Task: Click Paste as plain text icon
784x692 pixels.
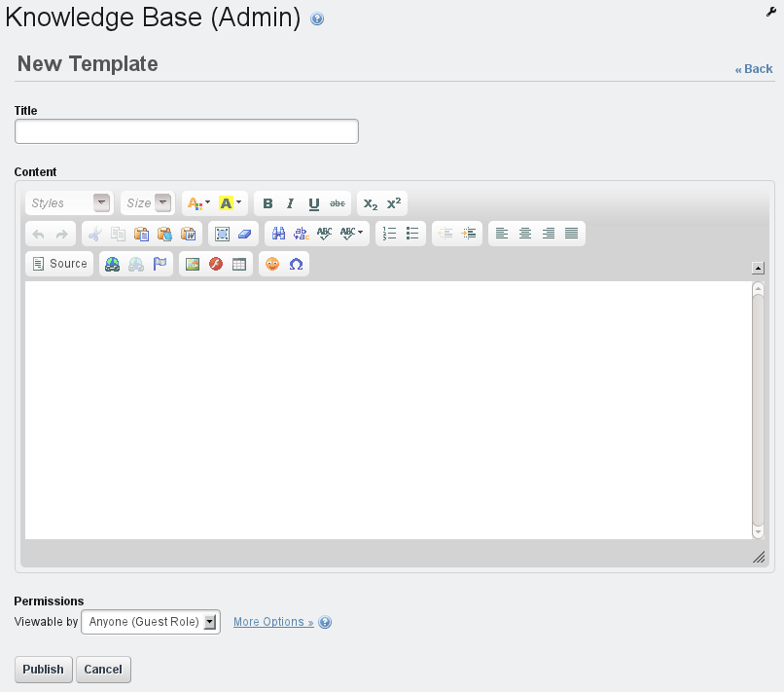Action: 164,234
